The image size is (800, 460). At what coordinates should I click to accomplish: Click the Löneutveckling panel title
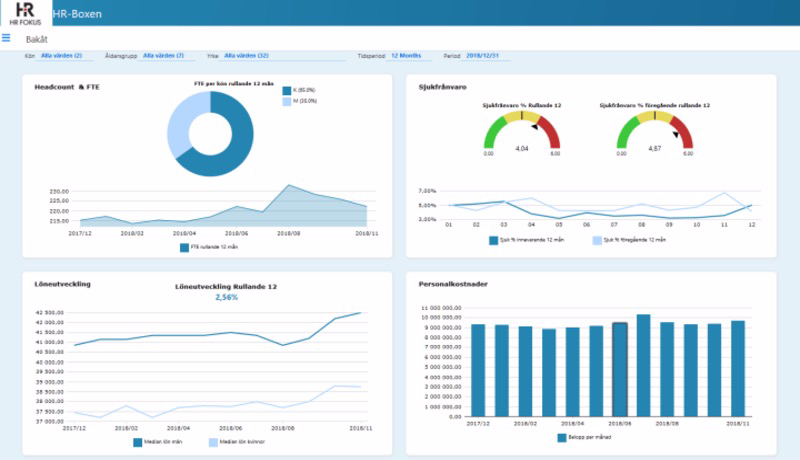click(62, 284)
